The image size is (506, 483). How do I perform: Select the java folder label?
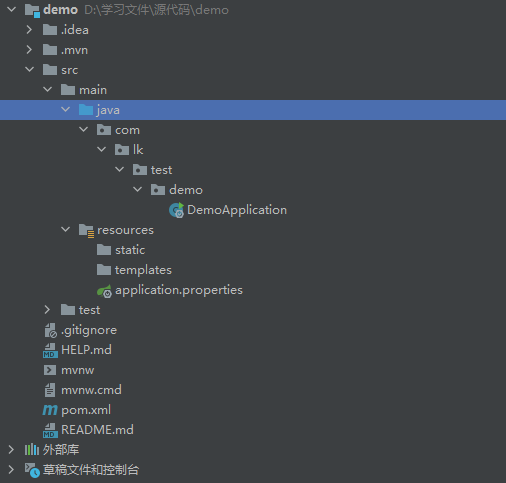108,110
